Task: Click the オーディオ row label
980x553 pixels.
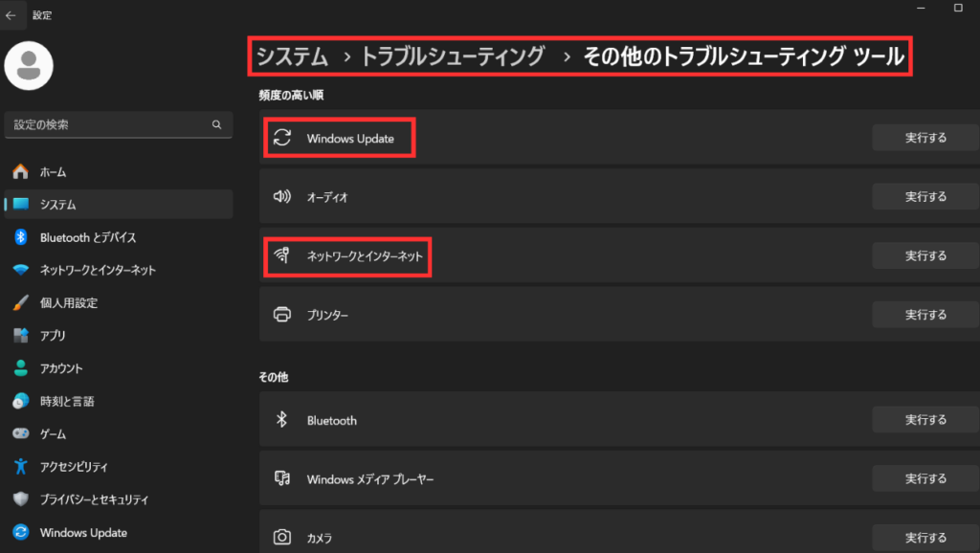Action: click(327, 197)
